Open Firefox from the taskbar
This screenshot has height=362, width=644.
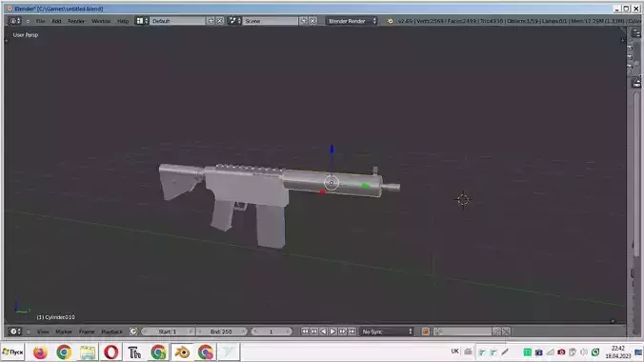(x=40, y=352)
